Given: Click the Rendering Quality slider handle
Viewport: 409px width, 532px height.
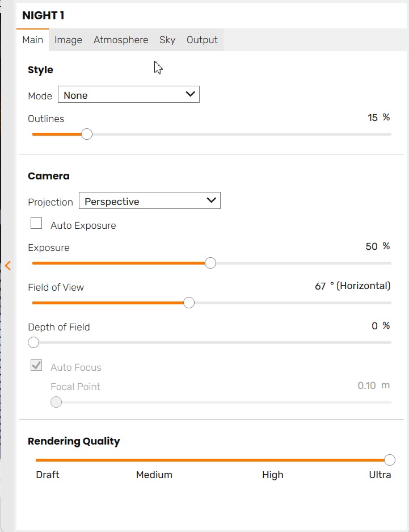Looking at the screenshot, I should [x=389, y=460].
